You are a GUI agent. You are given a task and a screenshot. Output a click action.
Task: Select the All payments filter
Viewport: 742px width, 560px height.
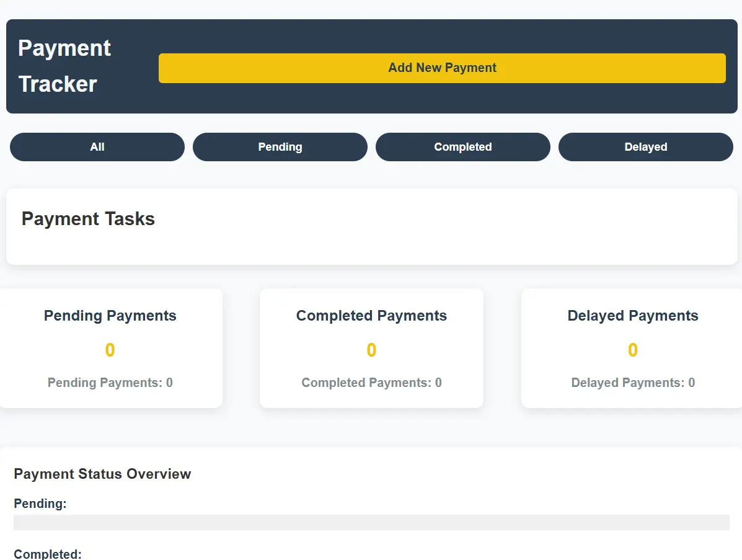[x=97, y=147]
